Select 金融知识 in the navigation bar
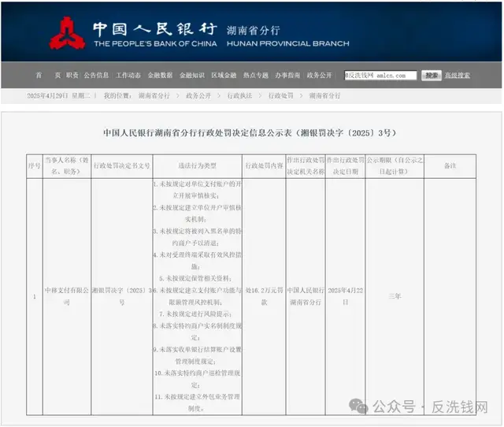Screen dimensions: 504x427 click(192, 76)
